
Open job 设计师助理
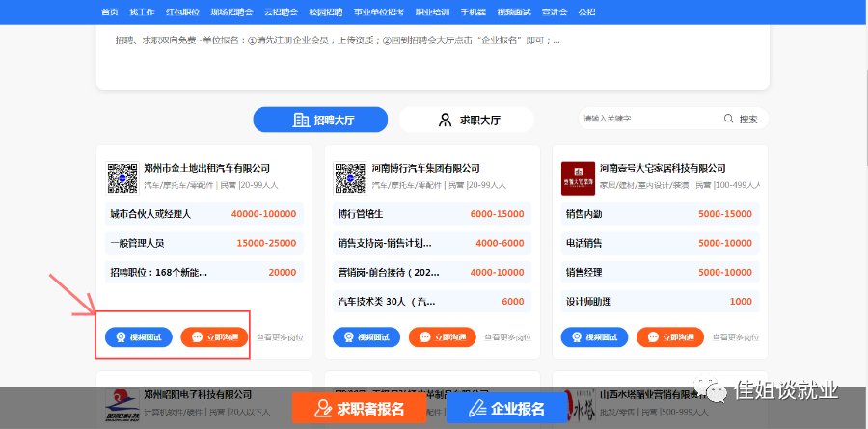[661, 302]
